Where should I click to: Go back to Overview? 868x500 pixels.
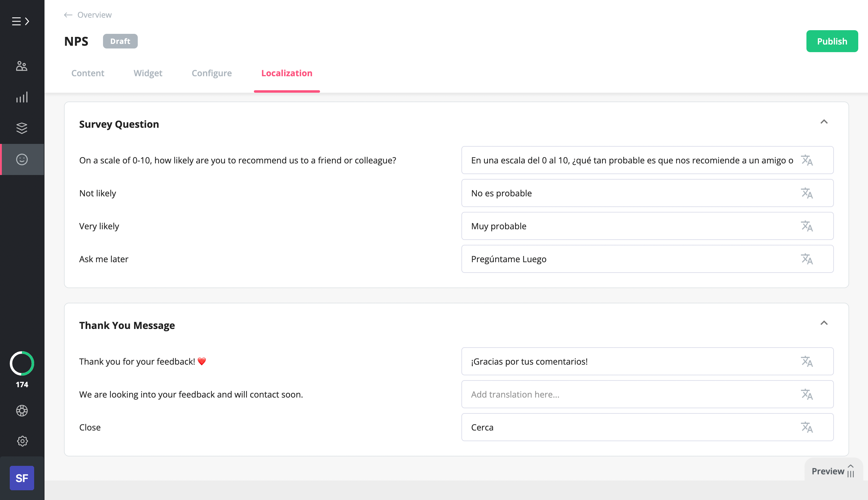[87, 15]
